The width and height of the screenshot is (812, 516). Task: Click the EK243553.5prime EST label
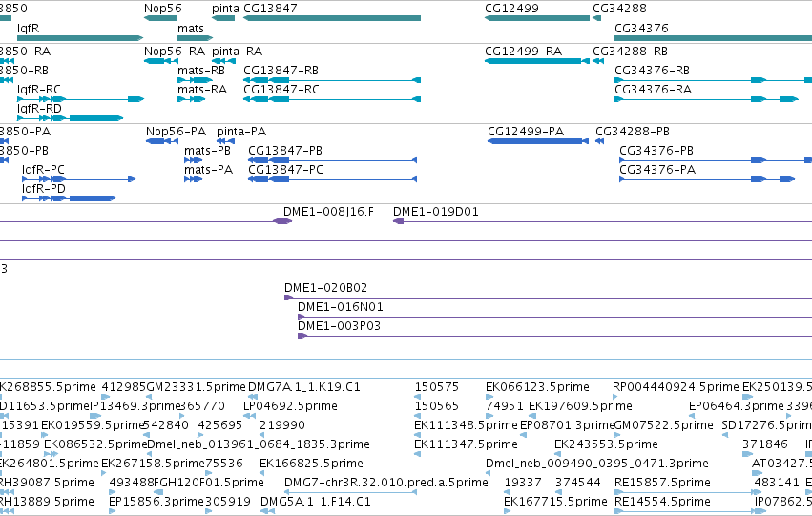(606, 444)
